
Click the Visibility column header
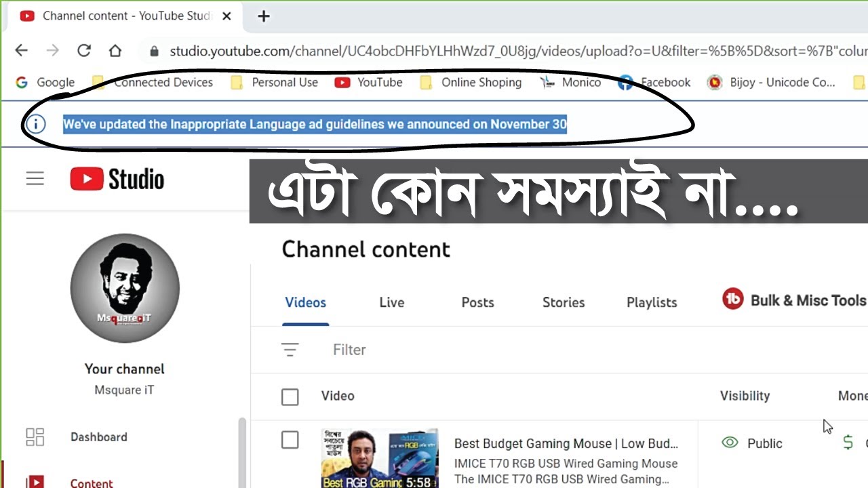(x=745, y=396)
